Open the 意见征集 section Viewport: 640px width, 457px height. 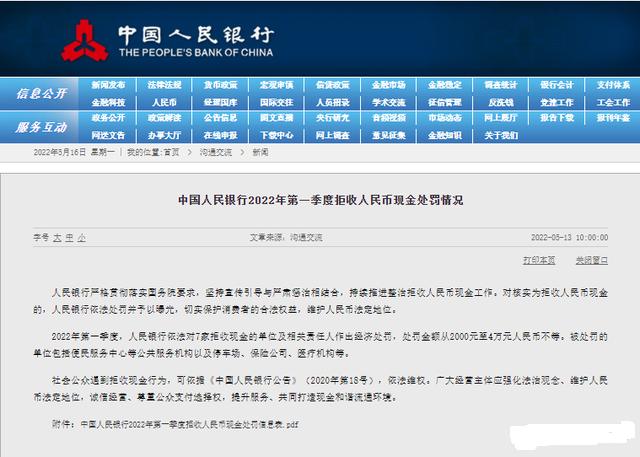coord(389,135)
